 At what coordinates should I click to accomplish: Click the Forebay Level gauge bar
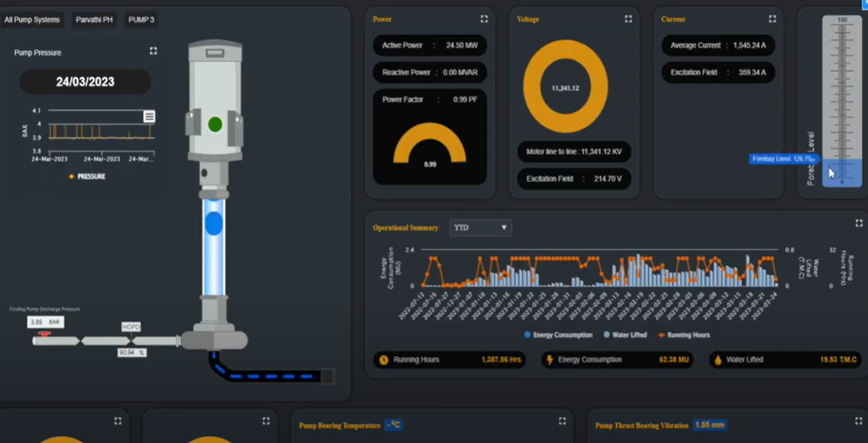(x=841, y=100)
